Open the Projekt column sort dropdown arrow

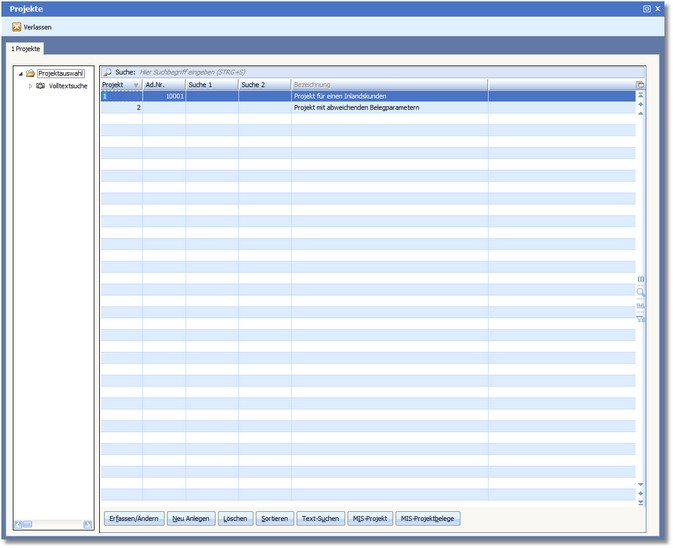(x=136, y=86)
